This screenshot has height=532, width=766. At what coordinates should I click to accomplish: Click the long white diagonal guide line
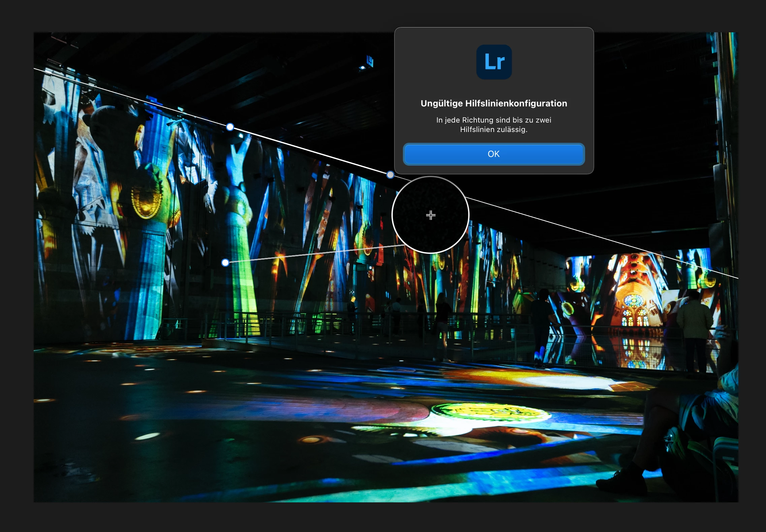coord(303,149)
